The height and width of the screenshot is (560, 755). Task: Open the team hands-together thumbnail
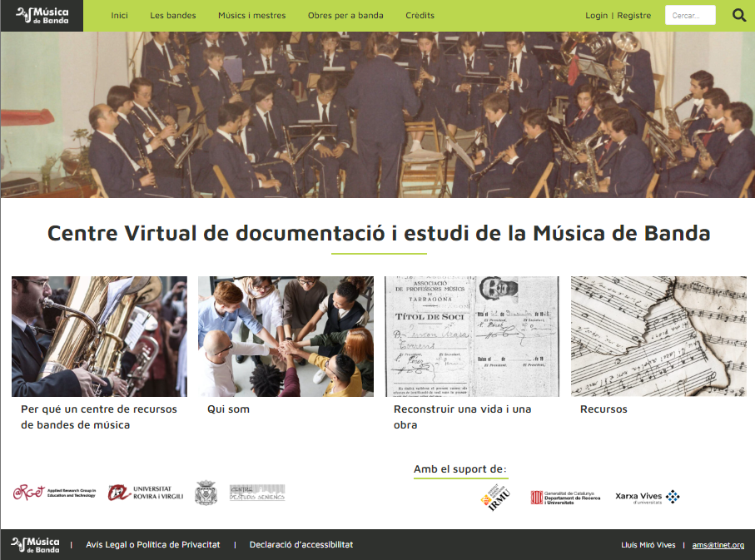point(286,336)
